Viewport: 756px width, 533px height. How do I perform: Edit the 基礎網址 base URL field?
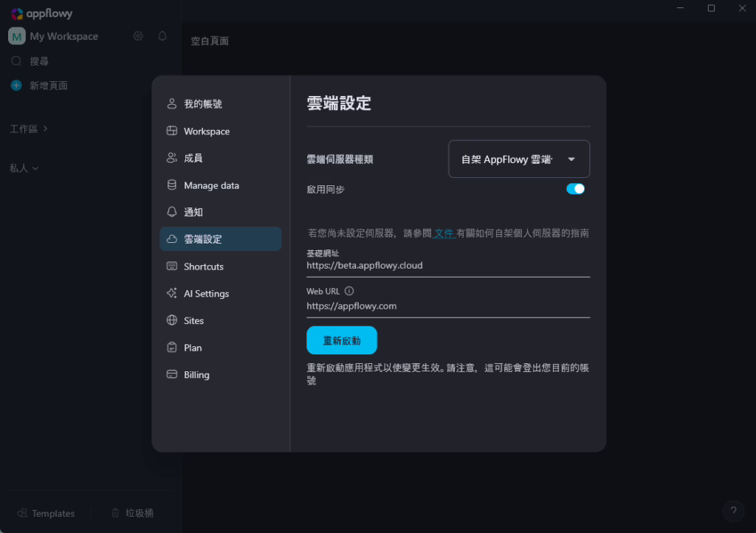[448, 266]
